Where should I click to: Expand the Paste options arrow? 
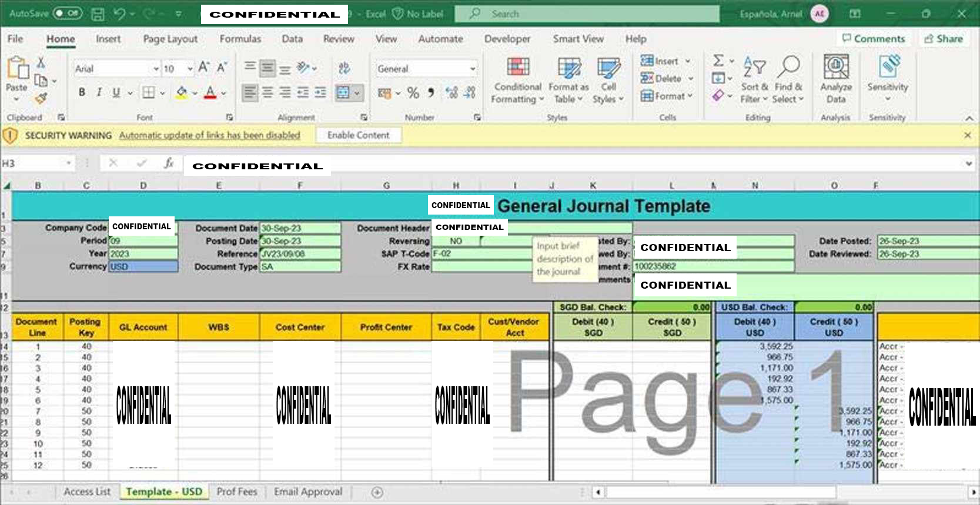16,99
